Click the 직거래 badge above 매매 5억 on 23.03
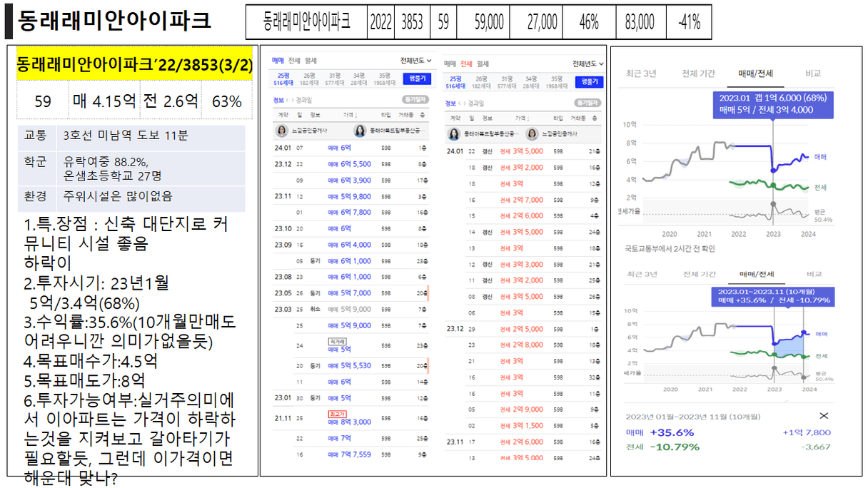This screenshot has width=868, height=488. point(336,342)
